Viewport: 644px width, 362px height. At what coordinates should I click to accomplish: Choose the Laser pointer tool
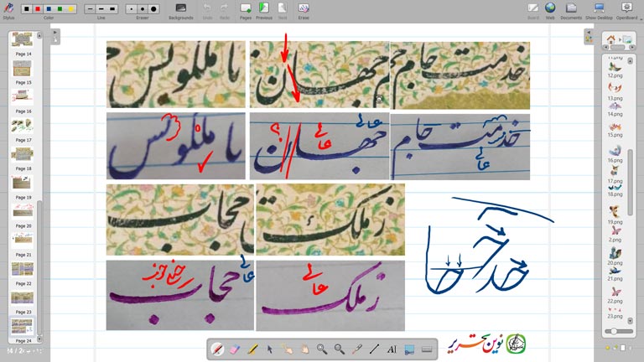[356, 349]
